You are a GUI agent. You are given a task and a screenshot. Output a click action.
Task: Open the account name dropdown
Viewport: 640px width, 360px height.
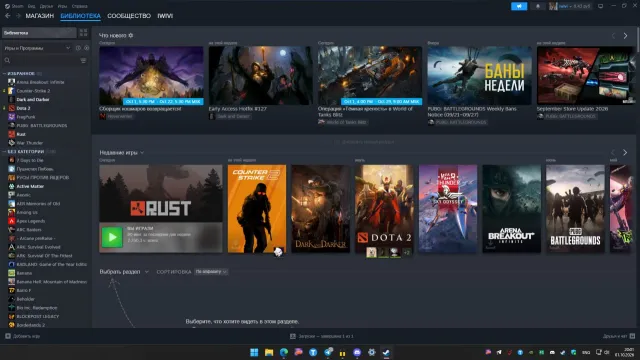[570, 6]
